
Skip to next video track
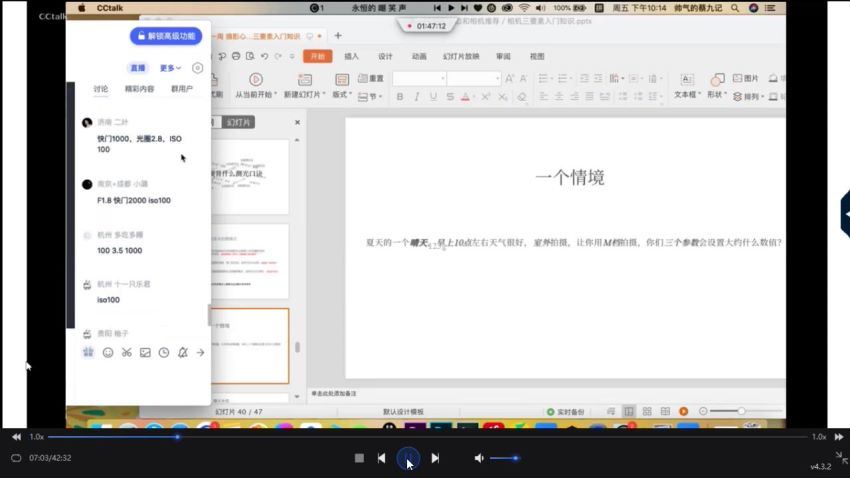pos(435,458)
